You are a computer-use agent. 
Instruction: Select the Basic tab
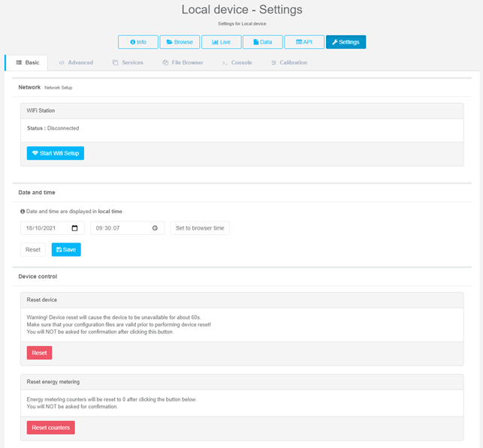(27, 63)
